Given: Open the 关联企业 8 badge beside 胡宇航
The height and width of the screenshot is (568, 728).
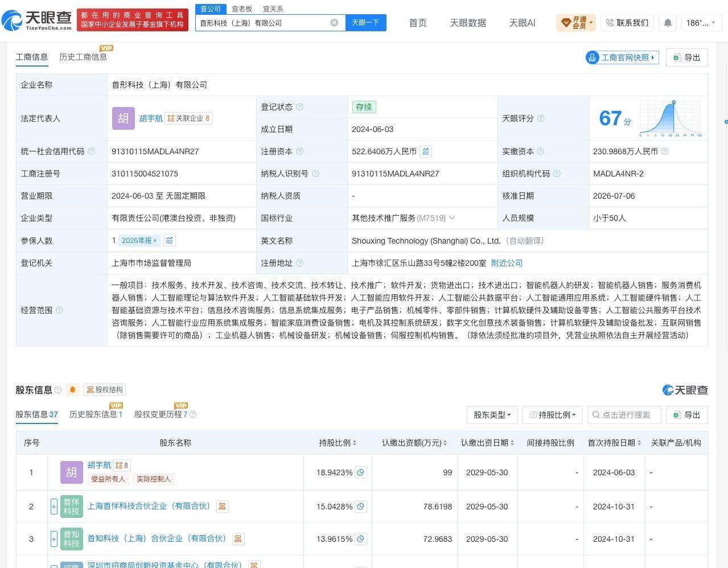Looking at the screenshot, I should click(188, 118).
